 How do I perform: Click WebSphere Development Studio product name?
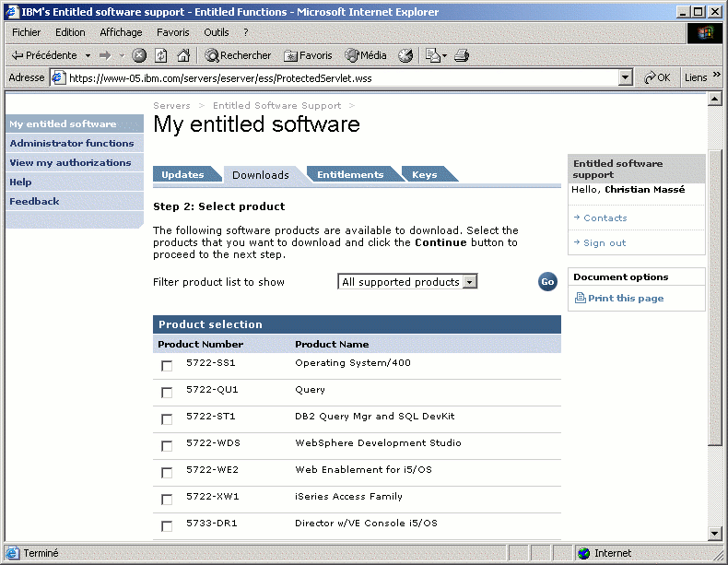[378, 443]
